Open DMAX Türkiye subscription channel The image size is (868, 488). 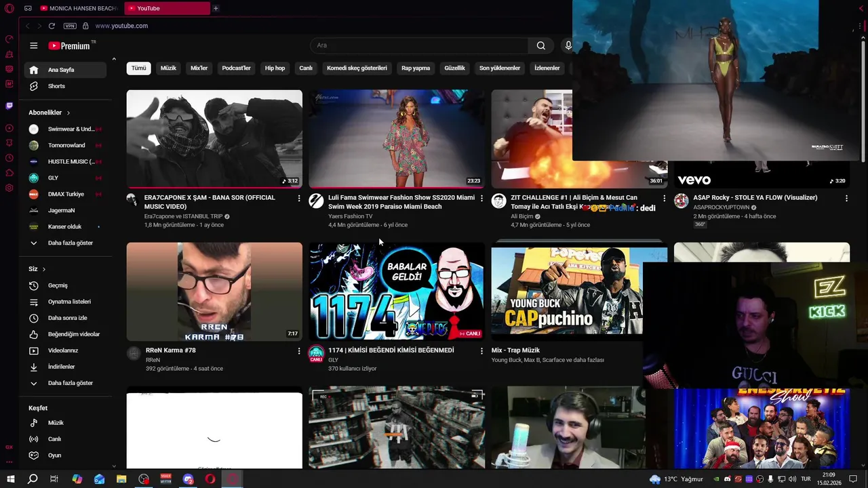[x=65, y=194]
